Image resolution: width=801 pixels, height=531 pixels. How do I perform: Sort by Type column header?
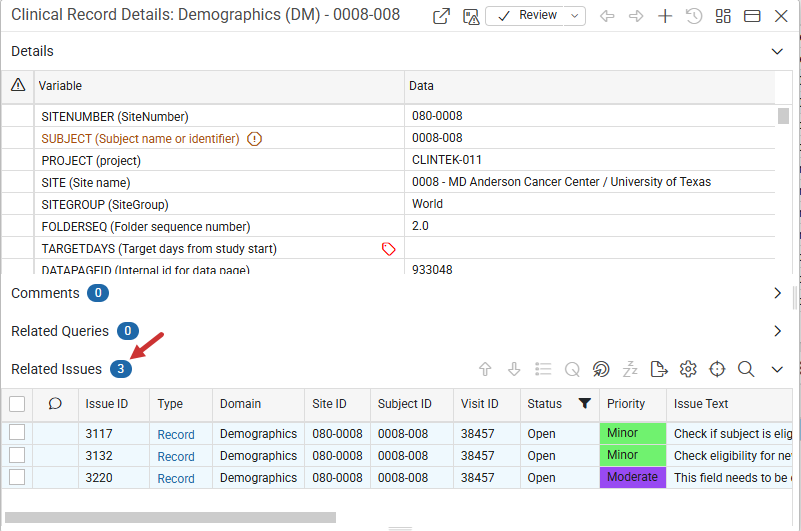170,404
